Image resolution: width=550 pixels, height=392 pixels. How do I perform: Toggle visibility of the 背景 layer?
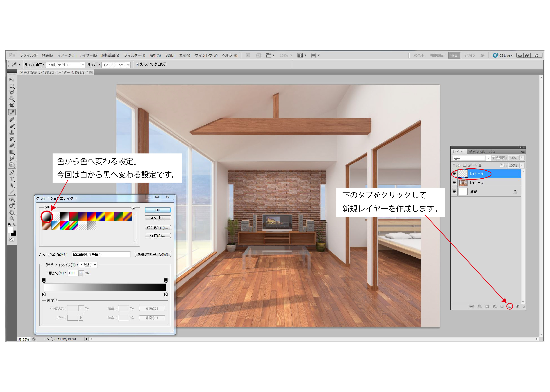point(454,191)
